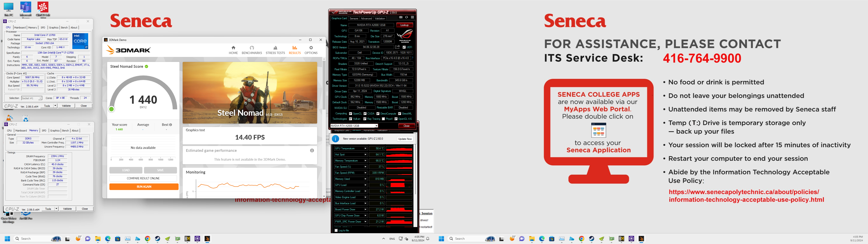Open acceptable use policy link on right monitor
868x244 pixels.
click(746, 196)
